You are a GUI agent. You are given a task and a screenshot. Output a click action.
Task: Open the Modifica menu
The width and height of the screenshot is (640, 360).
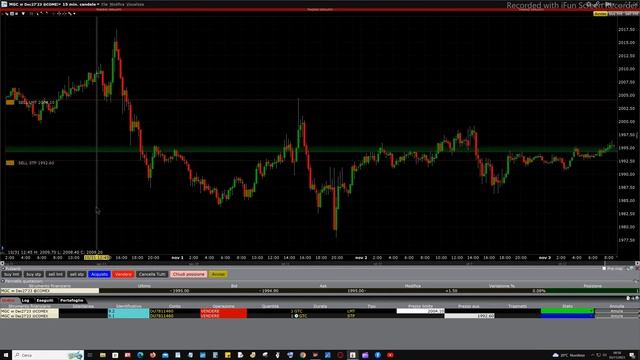coord(117,4)
